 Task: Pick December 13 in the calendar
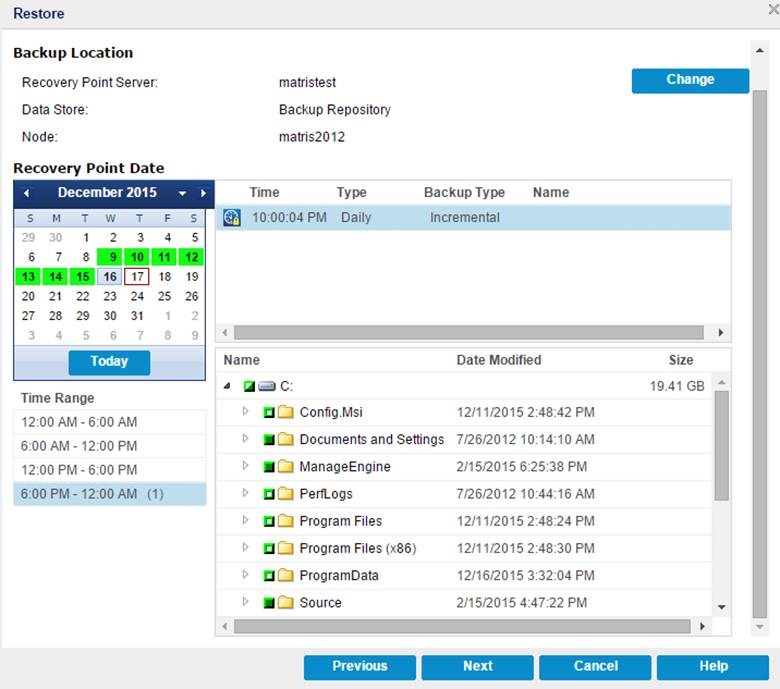coord(28,277)
